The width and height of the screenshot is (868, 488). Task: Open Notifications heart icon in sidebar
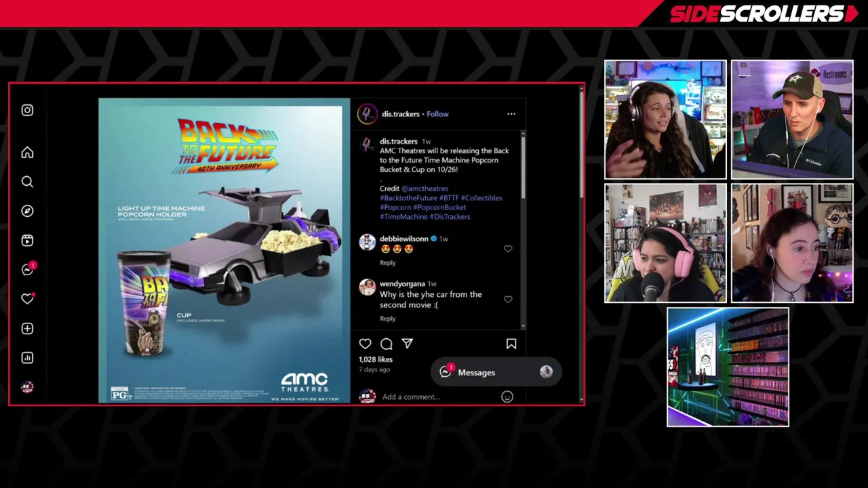pyautogui.click(x=27, y=299)
